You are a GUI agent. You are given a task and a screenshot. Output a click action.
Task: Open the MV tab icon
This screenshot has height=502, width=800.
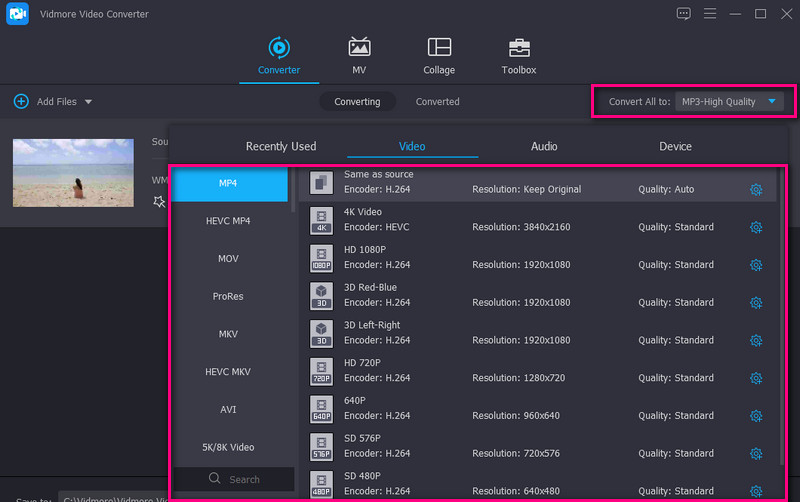click(x=359, y=48)
